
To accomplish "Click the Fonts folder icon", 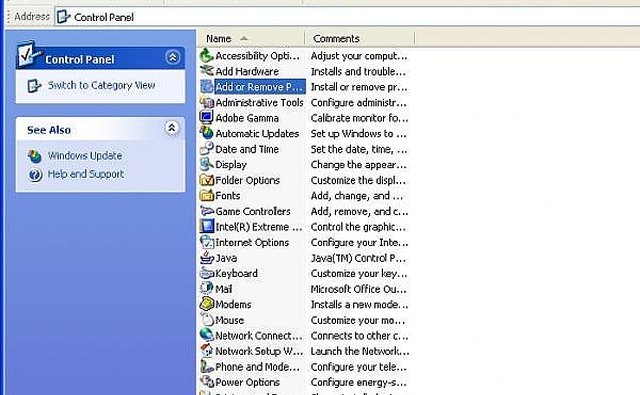I will point(207,195).
